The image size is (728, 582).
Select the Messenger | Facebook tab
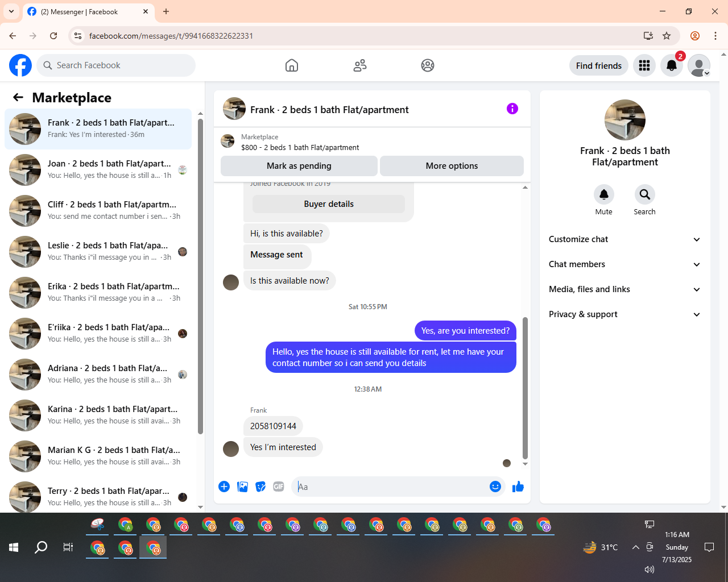pyautogui.click(x=88, y=11)
